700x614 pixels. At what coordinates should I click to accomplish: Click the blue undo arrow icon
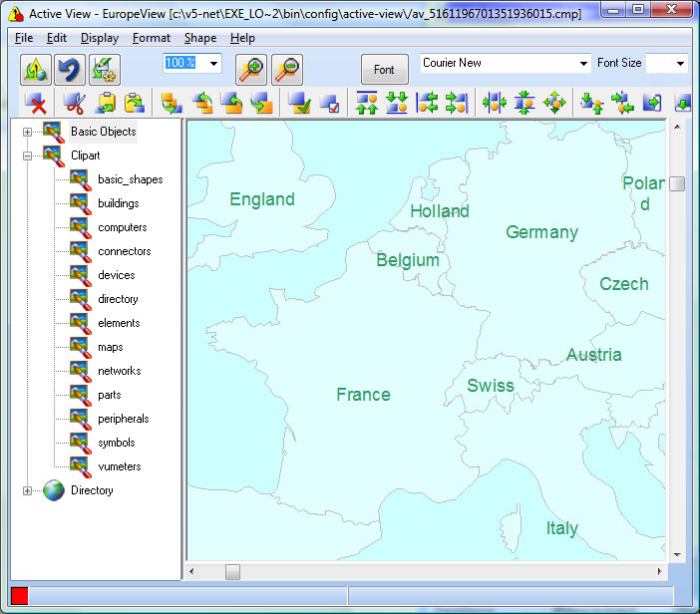69,69
